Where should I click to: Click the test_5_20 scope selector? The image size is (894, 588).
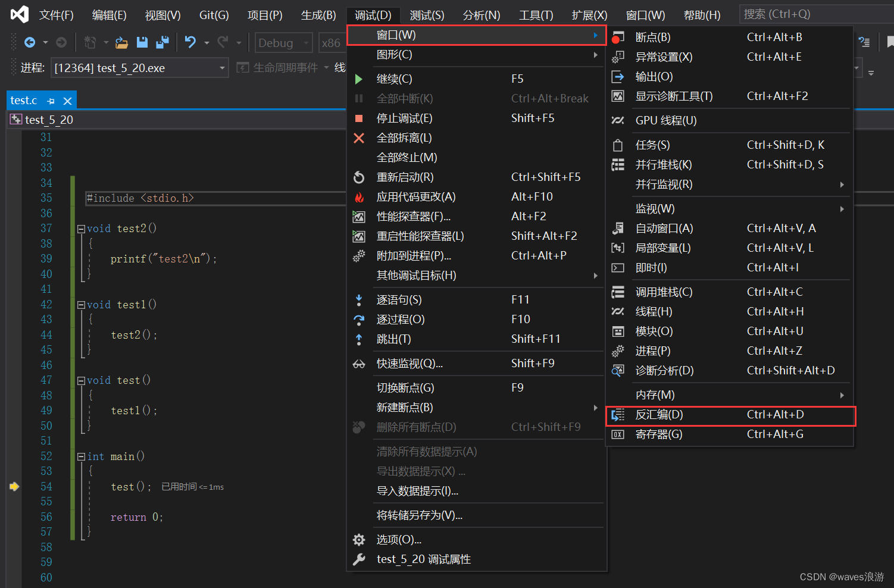click(x=176, y=120)
